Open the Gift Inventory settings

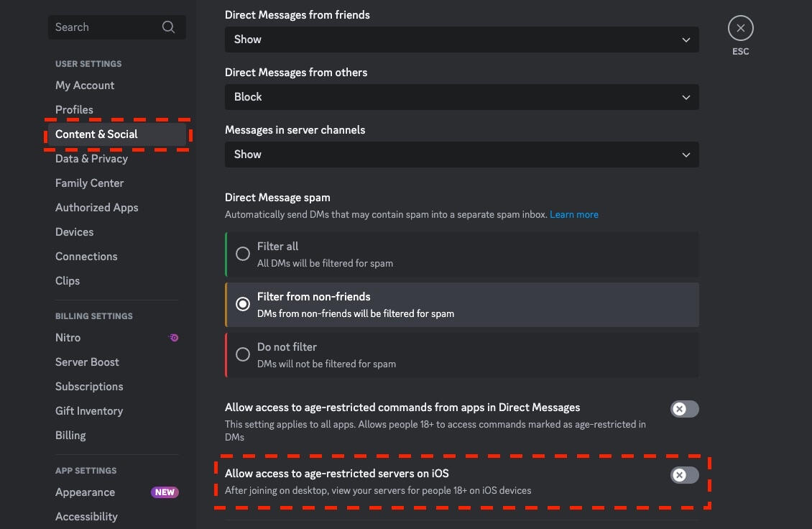[x=89, y=410]
